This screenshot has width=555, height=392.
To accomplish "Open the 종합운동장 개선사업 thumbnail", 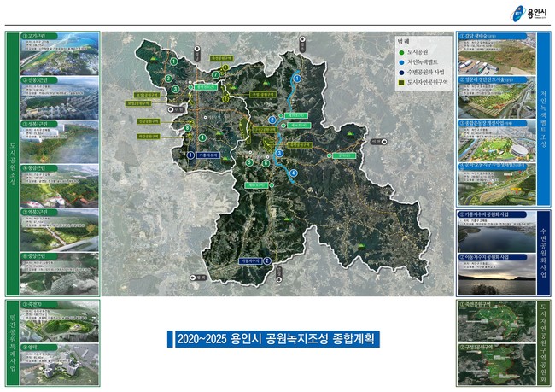I will click(x=497, y=141).
